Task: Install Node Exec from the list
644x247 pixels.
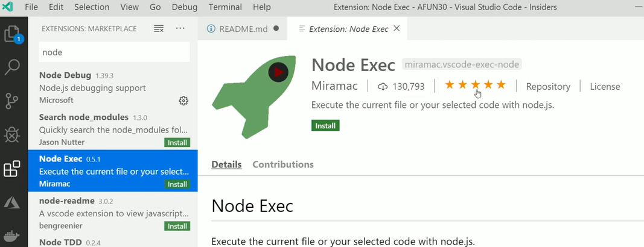Action: click(x=177, y=184)
